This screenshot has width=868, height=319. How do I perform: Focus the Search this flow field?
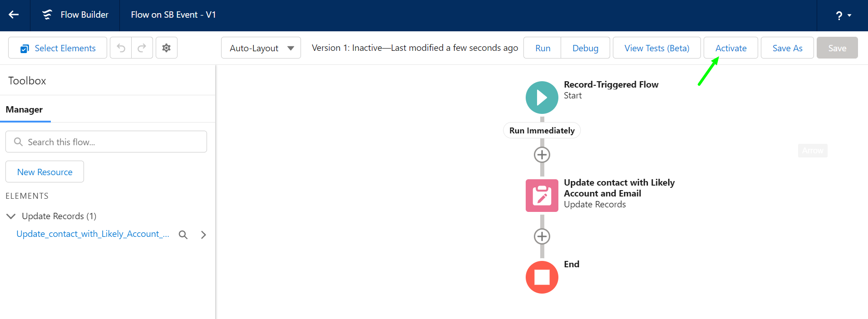pyautogui.click(x=106, y=142)
